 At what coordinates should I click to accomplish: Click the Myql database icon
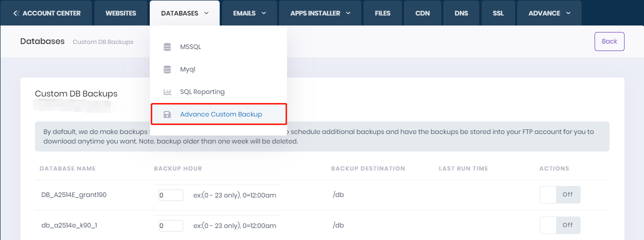tap(167, 69)
